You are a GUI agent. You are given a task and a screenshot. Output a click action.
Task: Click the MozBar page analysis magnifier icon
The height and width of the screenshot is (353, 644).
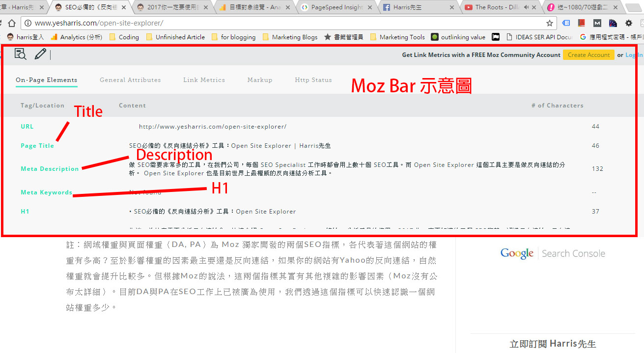coord(20,54)
